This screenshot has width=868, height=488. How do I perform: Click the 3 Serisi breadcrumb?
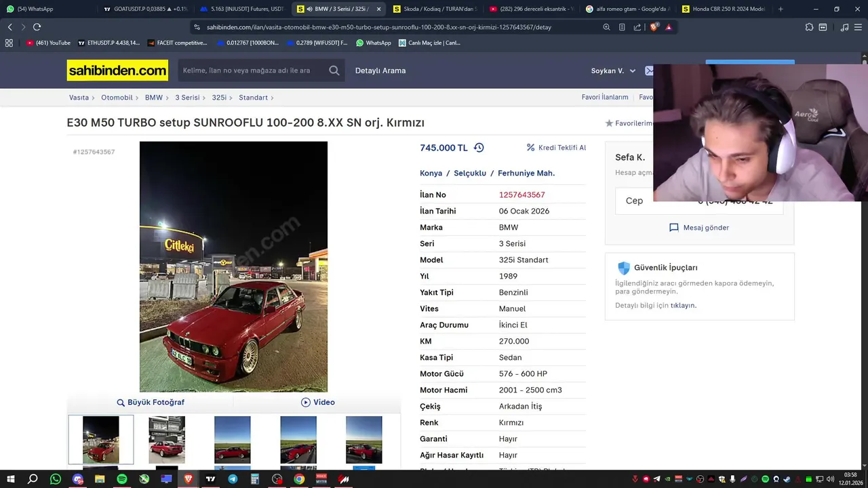coord(187,98)
